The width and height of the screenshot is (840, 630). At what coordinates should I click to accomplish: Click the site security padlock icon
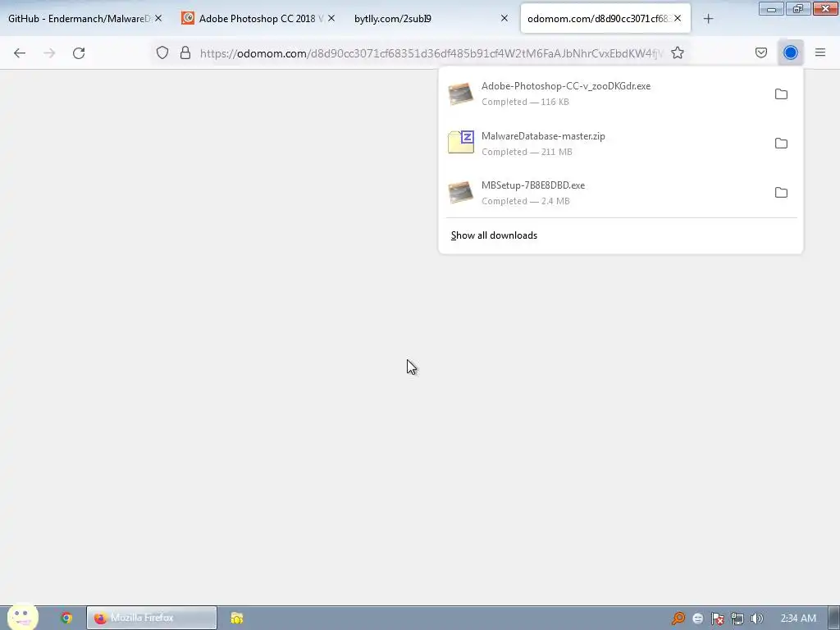tap(185, 52)
